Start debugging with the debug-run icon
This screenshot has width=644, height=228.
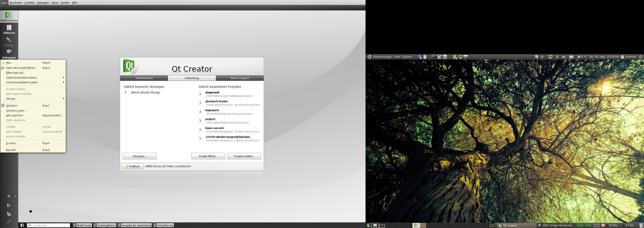point(9,214)
